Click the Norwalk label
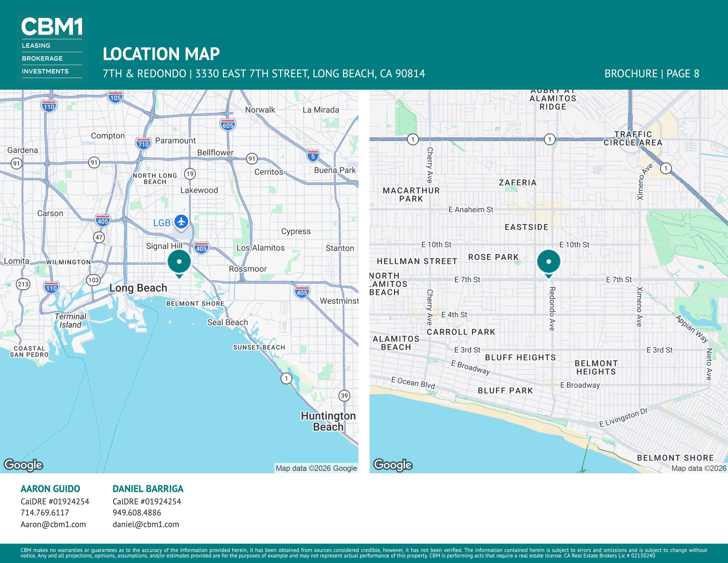728x563 pixels. 260,110
